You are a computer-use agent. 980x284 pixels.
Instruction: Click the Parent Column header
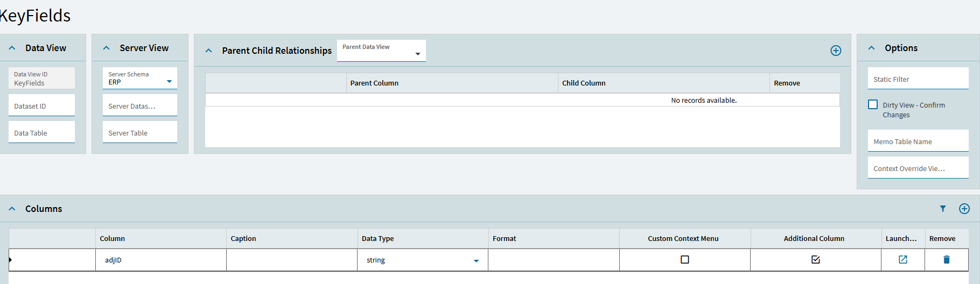(x=374, y=83)
